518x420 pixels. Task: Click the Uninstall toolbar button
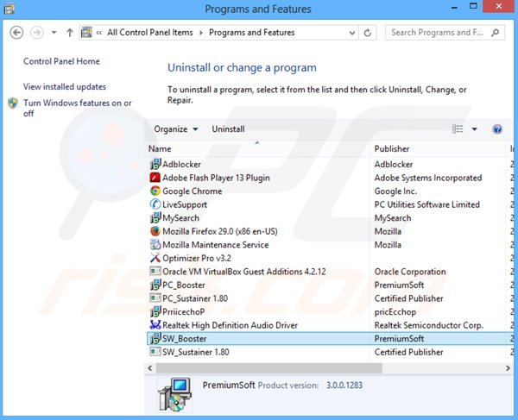[x=228, y=129]
